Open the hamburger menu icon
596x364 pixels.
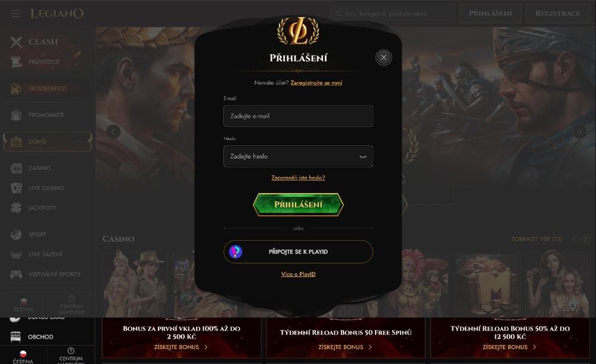[x=16, y=14]
